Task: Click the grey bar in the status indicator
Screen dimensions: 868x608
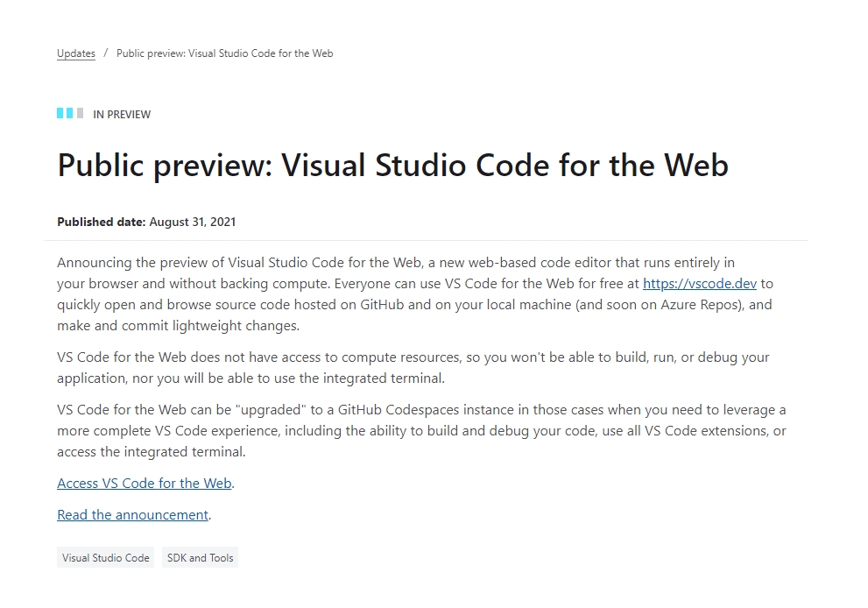Action: [81, 113]
